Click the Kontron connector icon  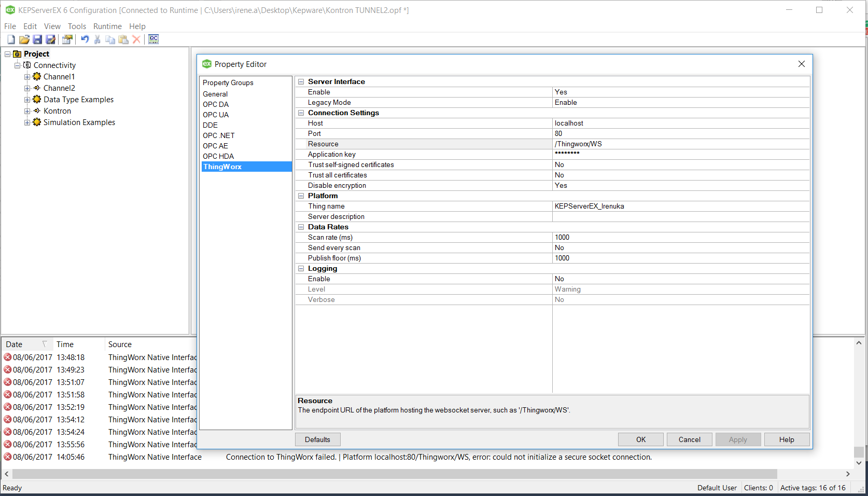point(37,111)
